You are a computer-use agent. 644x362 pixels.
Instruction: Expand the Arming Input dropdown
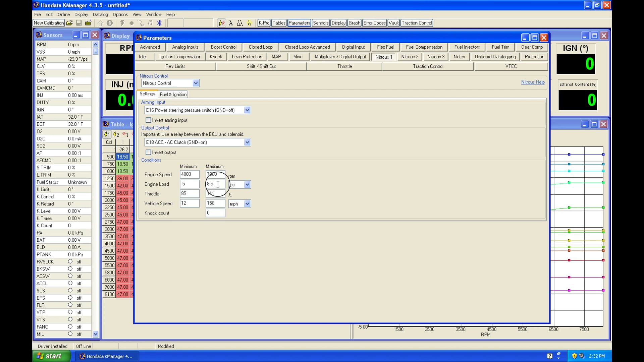pyautogui.click(x=247, y=110)
